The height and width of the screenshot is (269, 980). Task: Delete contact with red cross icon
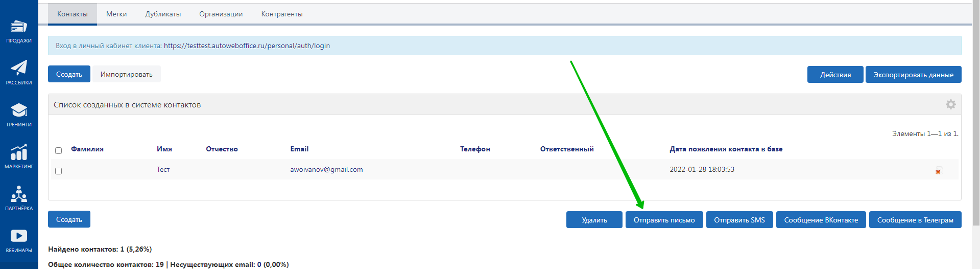[x=938, y=172]
